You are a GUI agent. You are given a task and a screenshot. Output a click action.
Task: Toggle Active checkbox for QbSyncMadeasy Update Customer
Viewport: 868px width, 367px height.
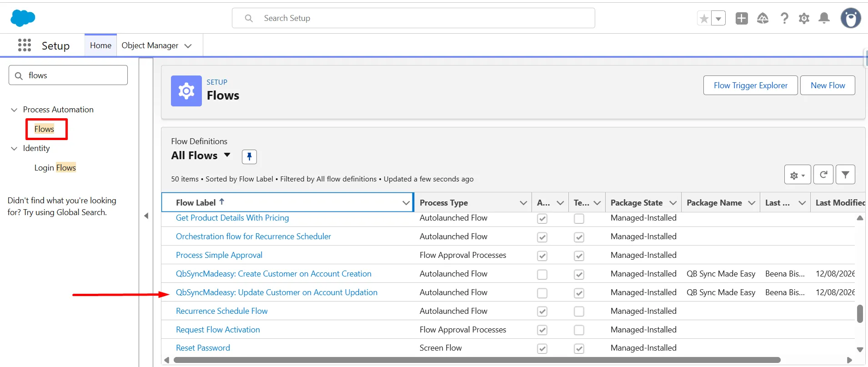point(542,293)
